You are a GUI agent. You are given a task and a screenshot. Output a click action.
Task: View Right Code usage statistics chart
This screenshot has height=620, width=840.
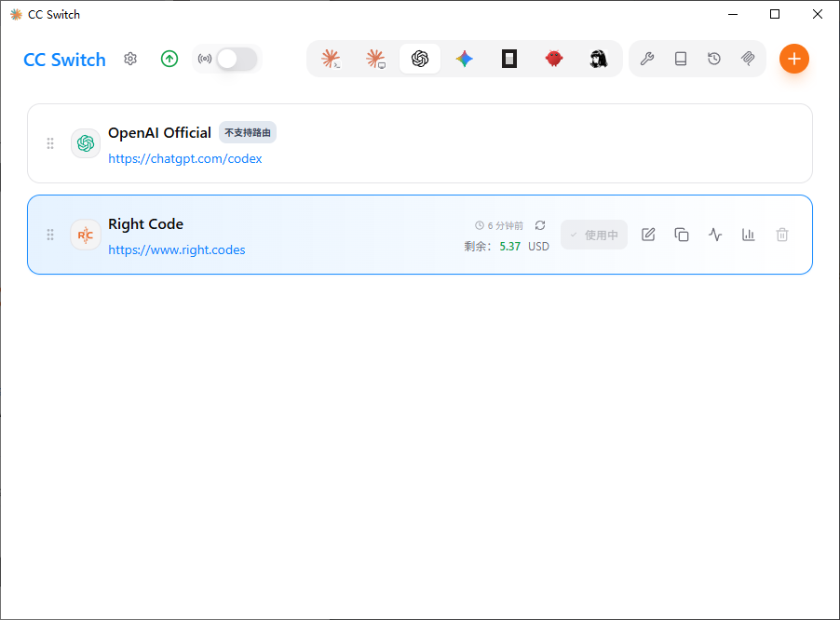[x=749, y=235]
